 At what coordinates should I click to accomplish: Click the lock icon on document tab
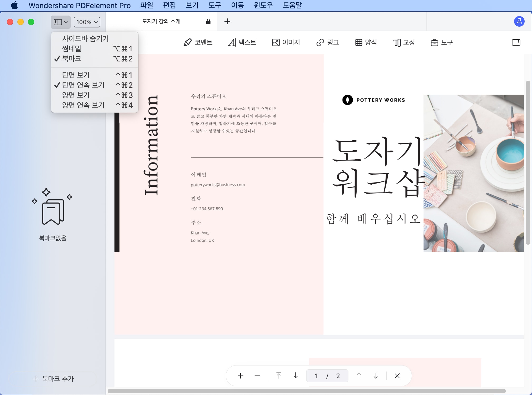[x=208, y=21]
